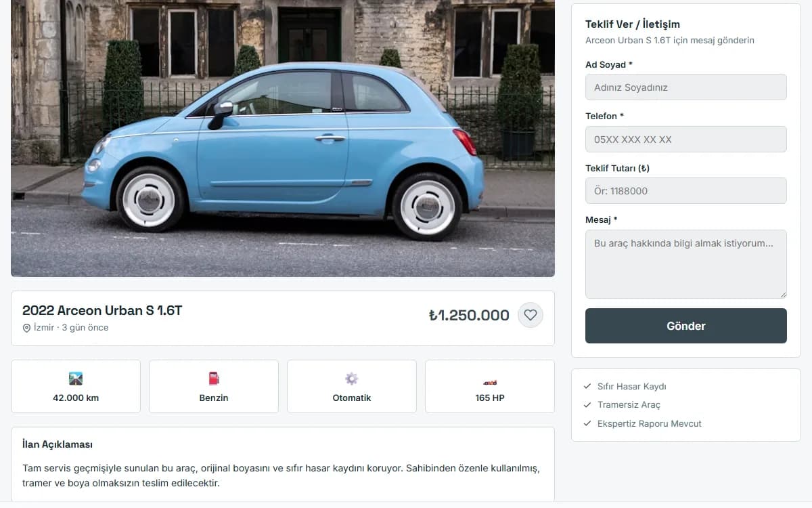Open the blue car photo
Image resolution: width=812 pixels, height=508 pixels.
[283, 138]
